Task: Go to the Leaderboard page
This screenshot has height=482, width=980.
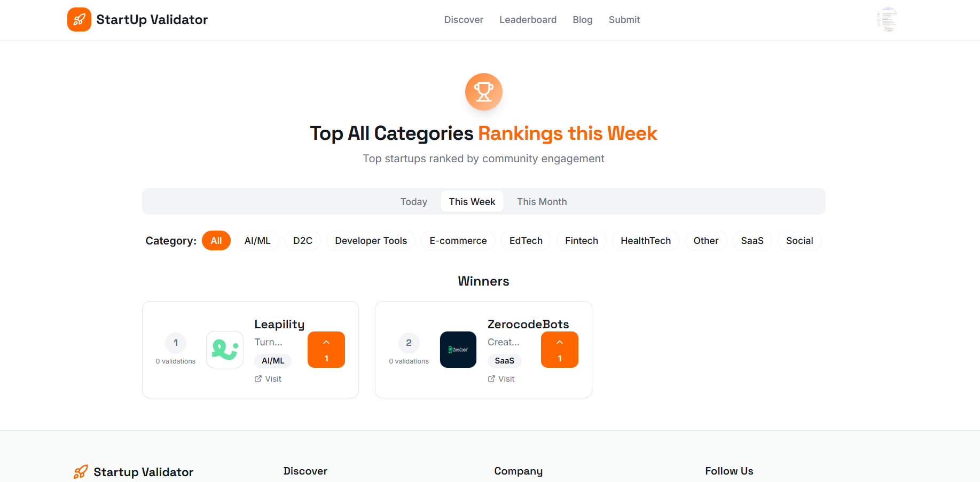Action: tap(528, 20)
